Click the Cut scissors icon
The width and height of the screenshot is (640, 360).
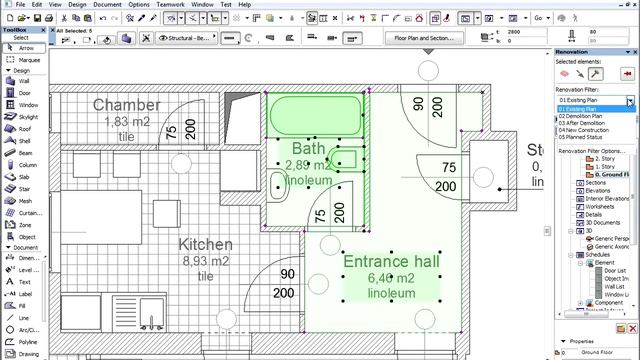[64, 18]
